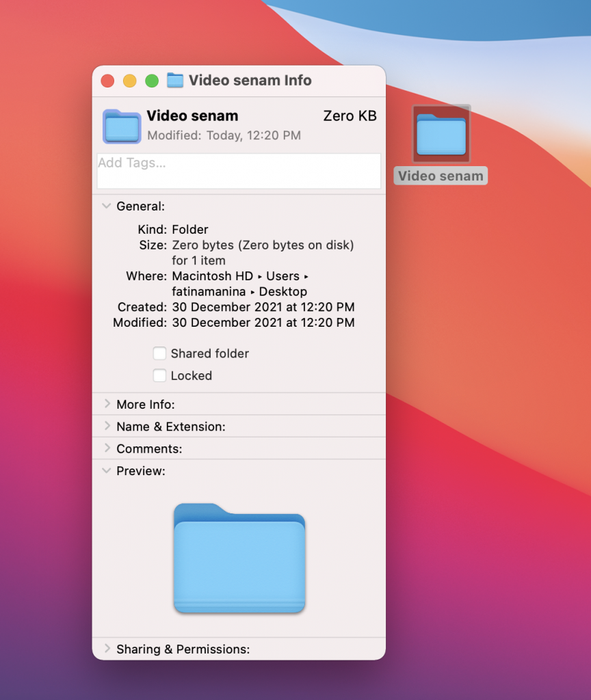The width and height of the screenshot is (591, 700).
Task: Click in the Add Tags field
Action: (x=239, y=171)
